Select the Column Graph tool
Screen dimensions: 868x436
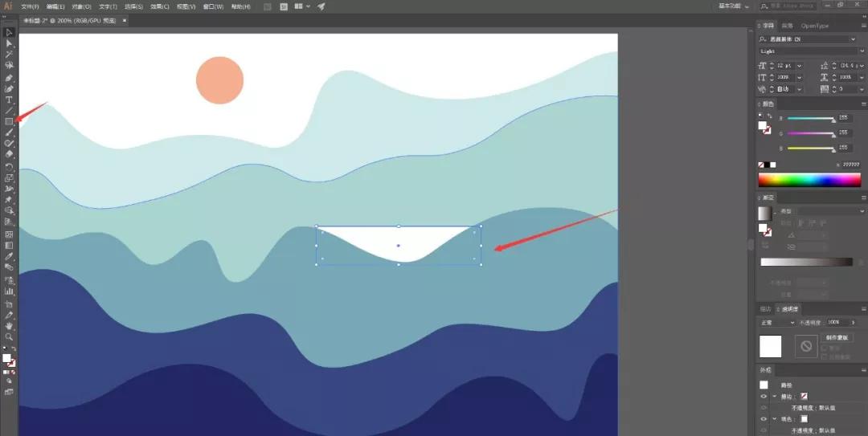[9, 291]
